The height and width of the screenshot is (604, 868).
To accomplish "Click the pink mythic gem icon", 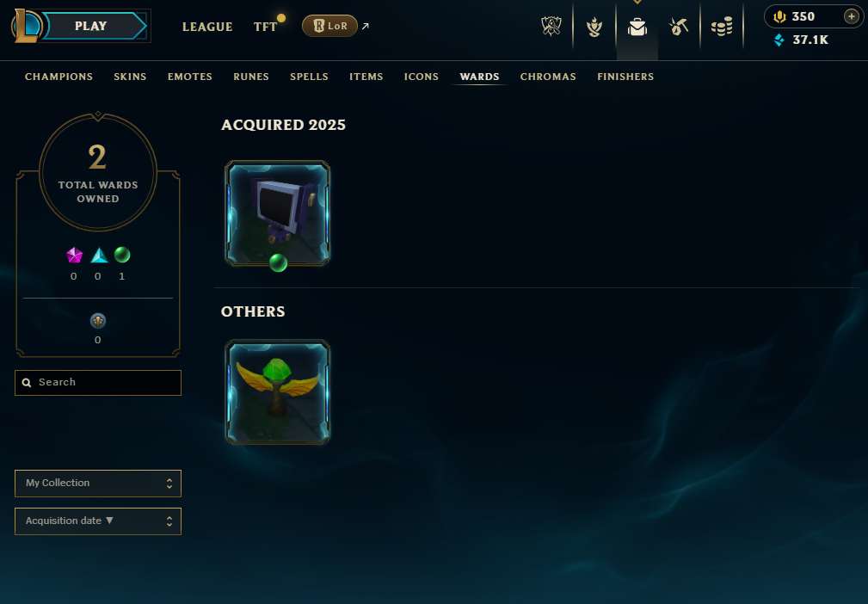I will 74,255.
